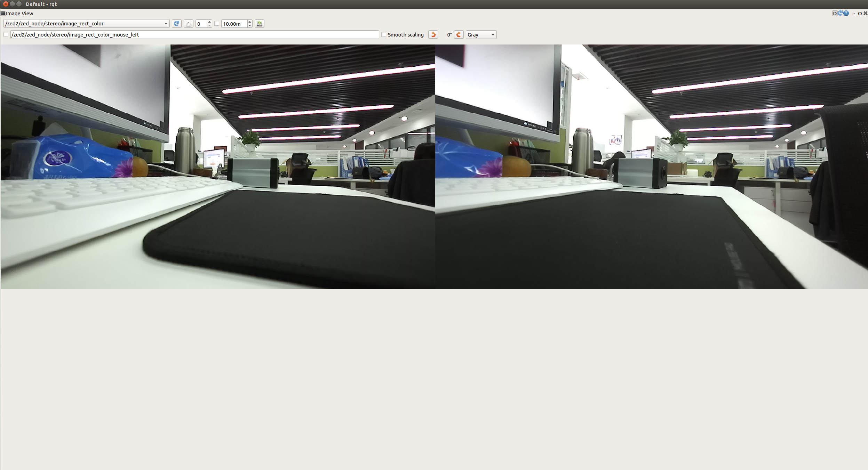Rotate image left (counter-clockwise arrow)

433,34
